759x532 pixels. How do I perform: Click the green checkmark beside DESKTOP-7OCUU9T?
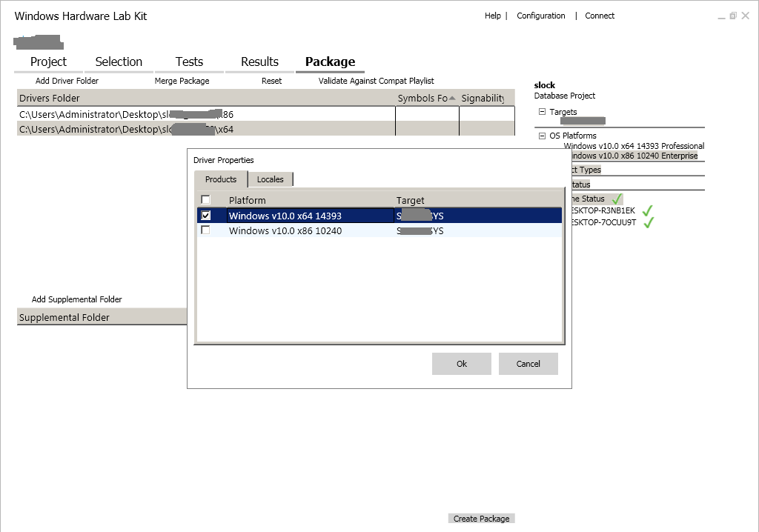[648, 222]
